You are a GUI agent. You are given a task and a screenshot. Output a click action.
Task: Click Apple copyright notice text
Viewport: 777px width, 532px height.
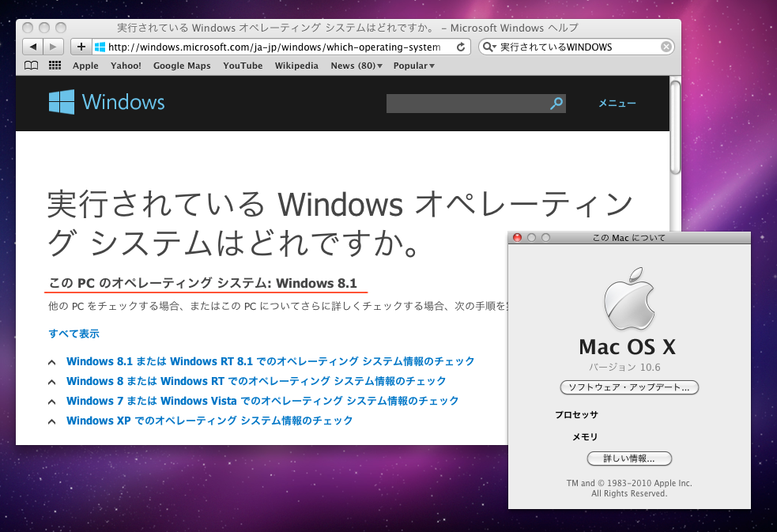629,488
